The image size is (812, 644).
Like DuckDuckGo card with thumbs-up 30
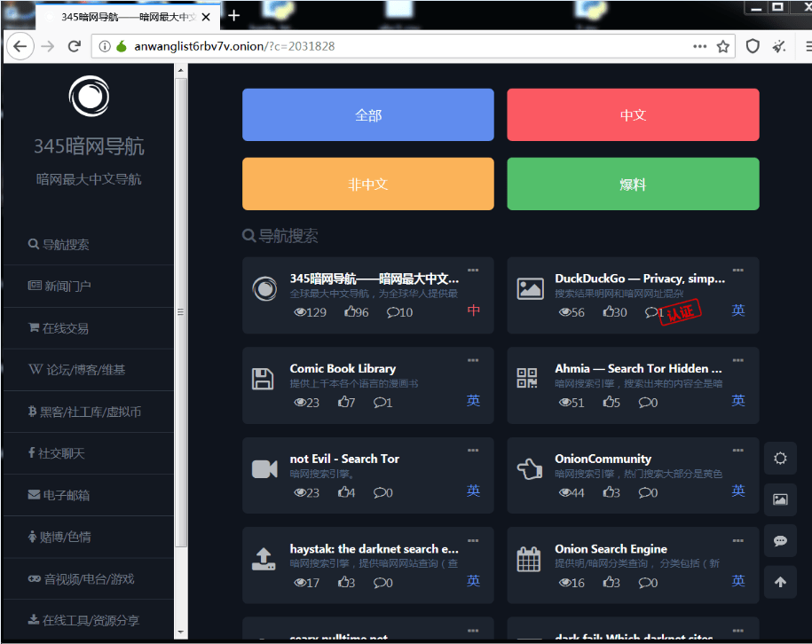(x=615, y=312)
